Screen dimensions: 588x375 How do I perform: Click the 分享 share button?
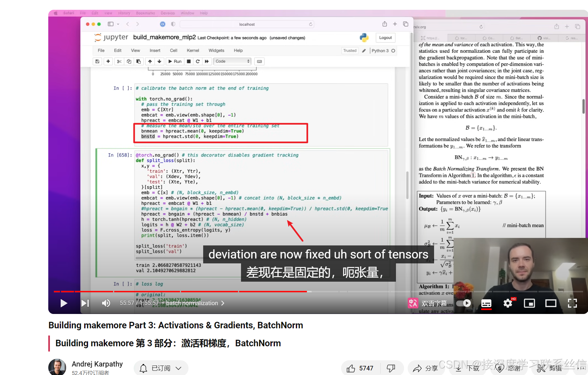pos(426,368)
